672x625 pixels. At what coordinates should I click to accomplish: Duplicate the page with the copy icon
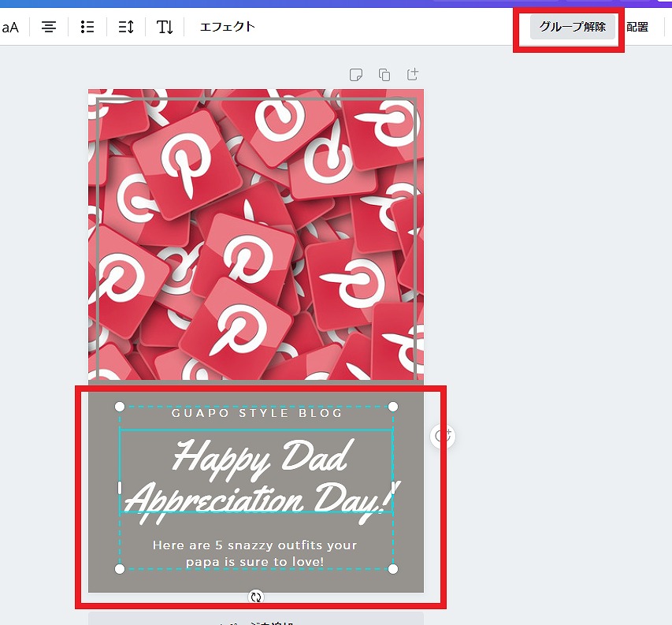point(384,75)
